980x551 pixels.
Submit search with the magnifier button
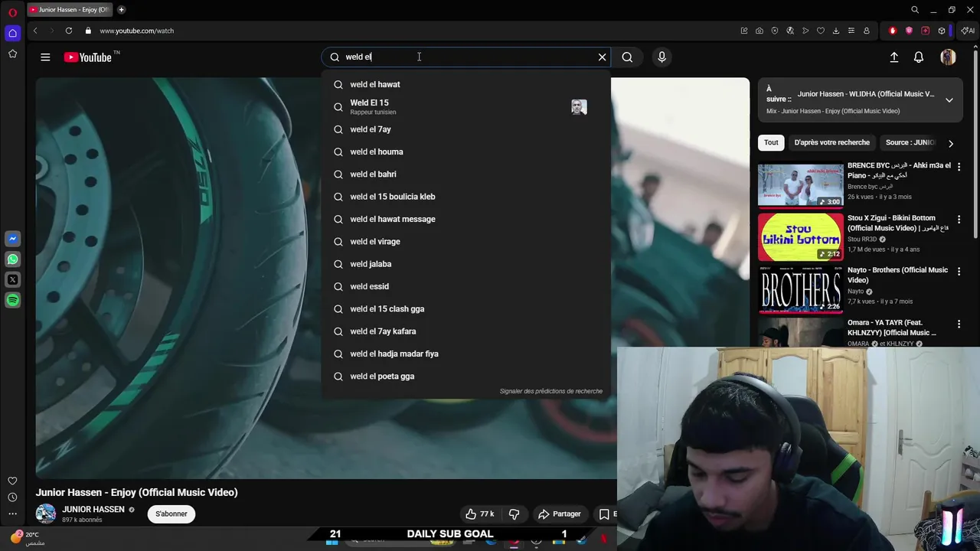(x=627, y=57)
